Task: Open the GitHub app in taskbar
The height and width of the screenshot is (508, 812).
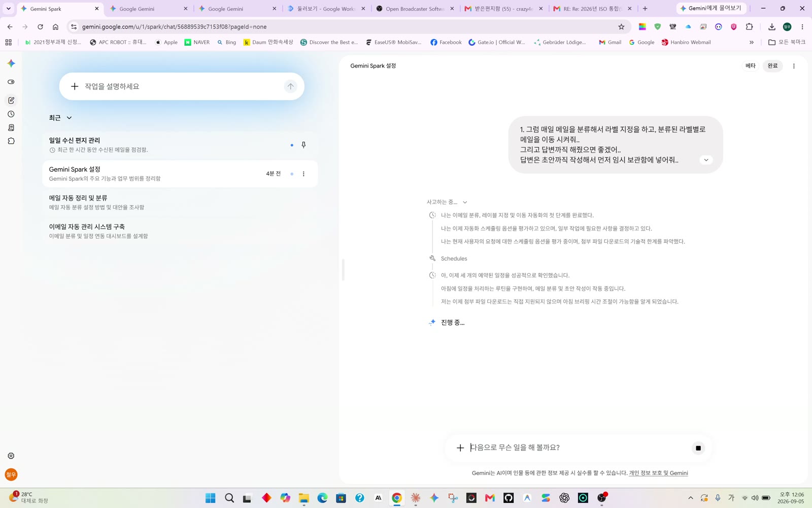Action: tap(509, 498)
